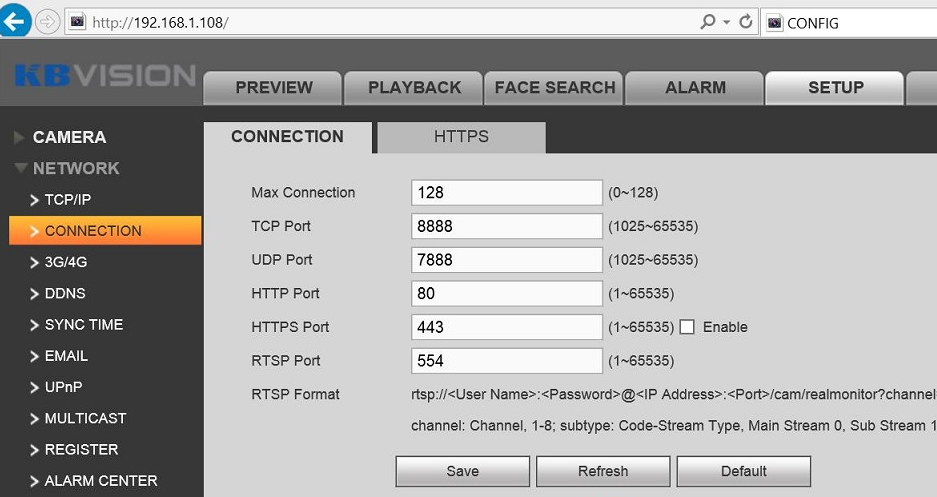
Task: Go to the FACE SEARCH tab
Action: pos(555,87)
